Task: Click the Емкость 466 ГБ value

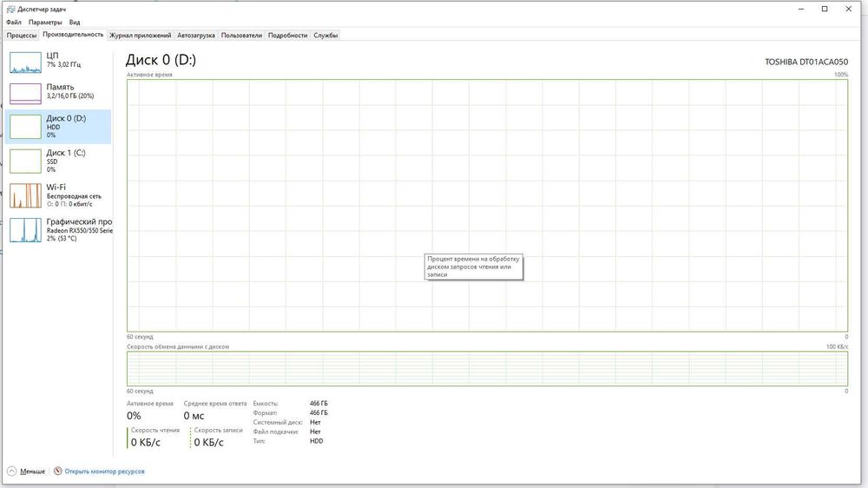Action: (x=319, y=403)
